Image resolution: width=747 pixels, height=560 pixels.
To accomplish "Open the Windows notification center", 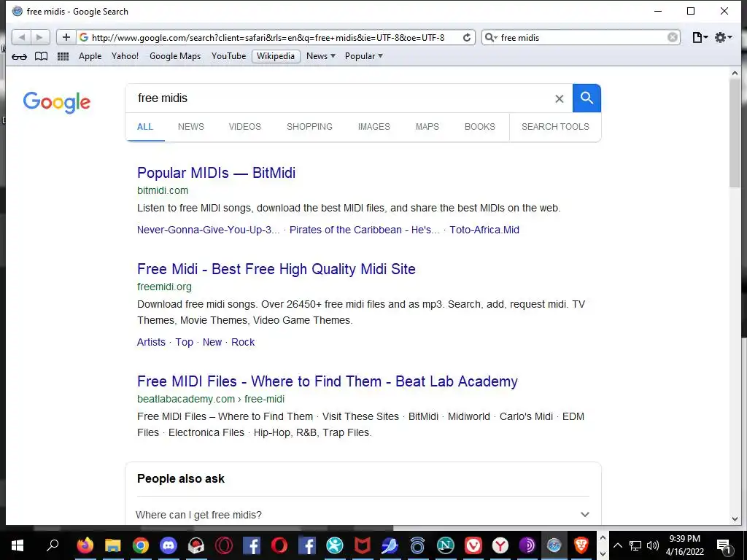I will (x=724, y=546).
